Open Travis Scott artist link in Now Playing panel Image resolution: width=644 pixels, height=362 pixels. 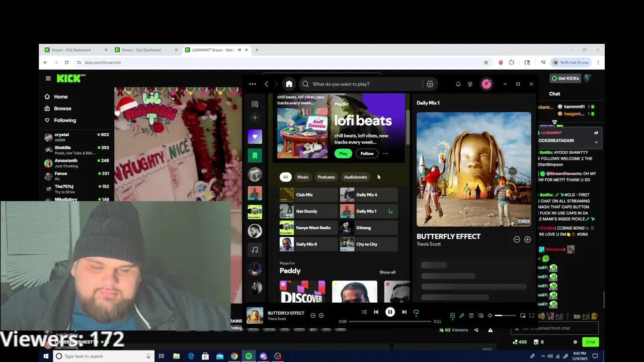click(429, 244)
